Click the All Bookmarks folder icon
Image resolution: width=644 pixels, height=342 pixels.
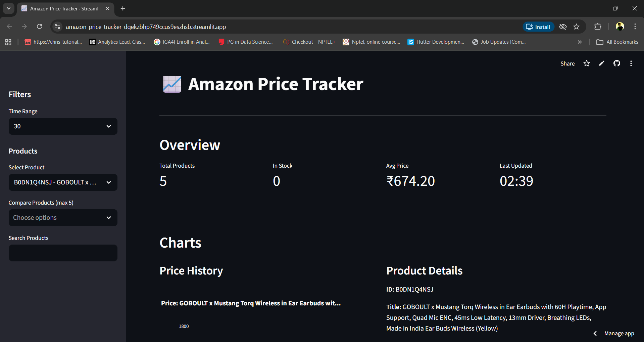[601, 42]
